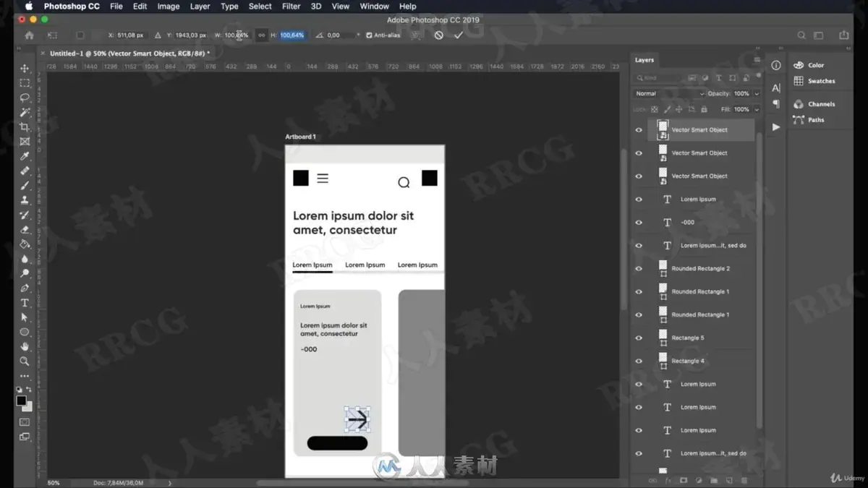The width and height of the screenshot is (868, 488).
Task: Open the Paths panel
Action: pos(809,120)
